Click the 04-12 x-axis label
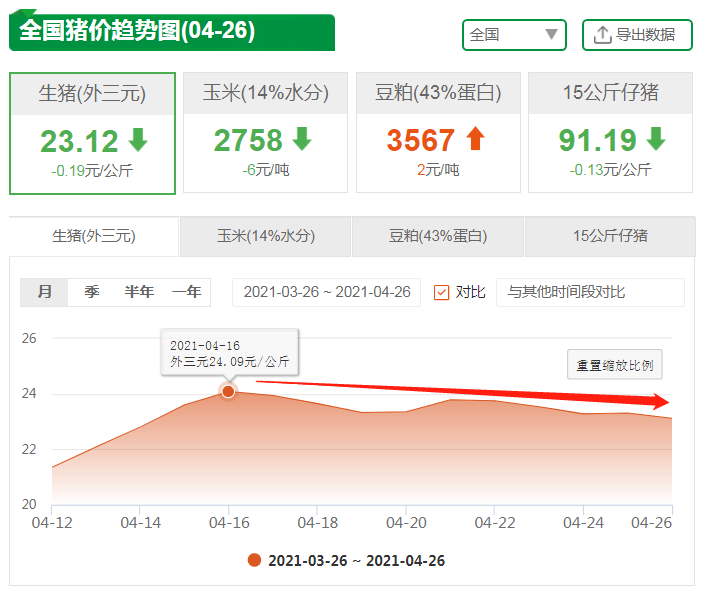The height and width of the screenshot is (597, 707). [52, 523]
